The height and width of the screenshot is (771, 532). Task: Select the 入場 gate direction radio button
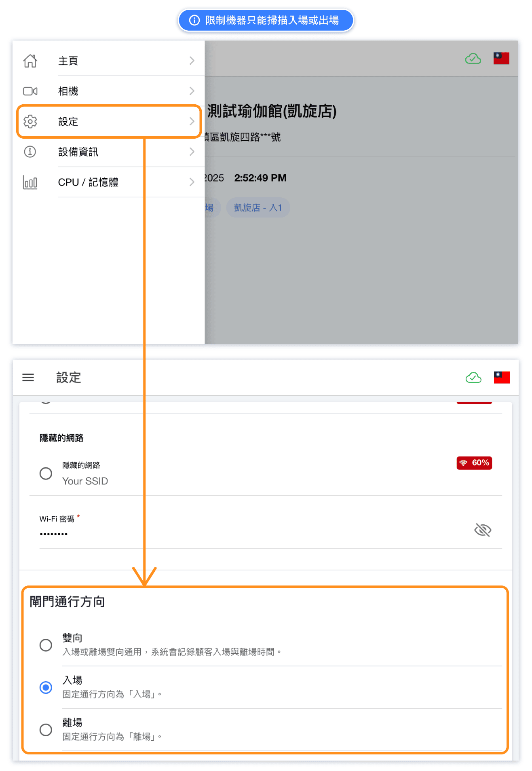coord(46,687)
